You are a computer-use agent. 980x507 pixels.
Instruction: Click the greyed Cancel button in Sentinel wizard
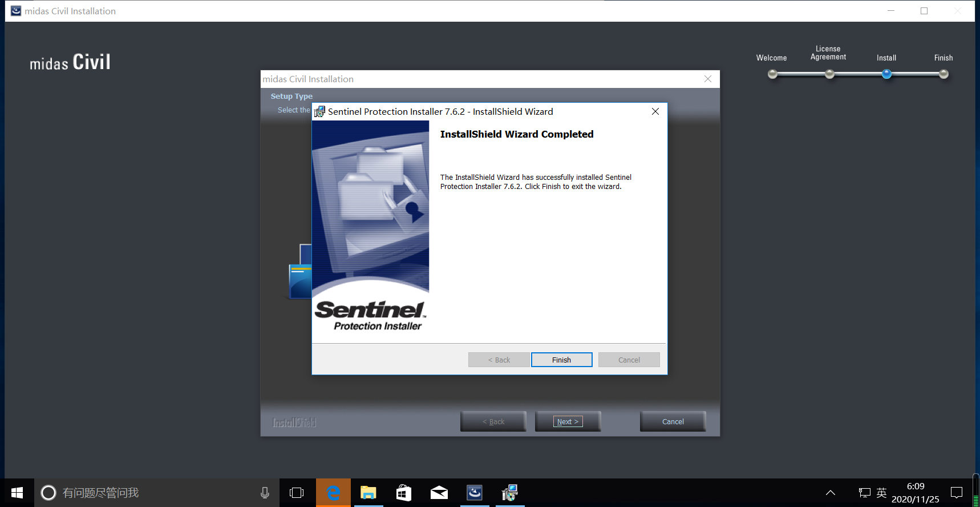[629, 360]
